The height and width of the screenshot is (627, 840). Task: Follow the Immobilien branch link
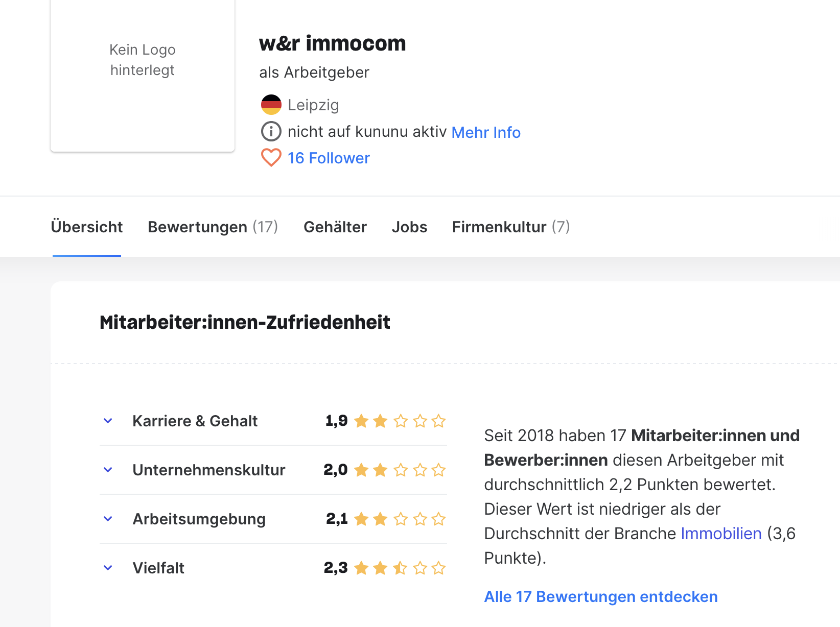[721, 534]
